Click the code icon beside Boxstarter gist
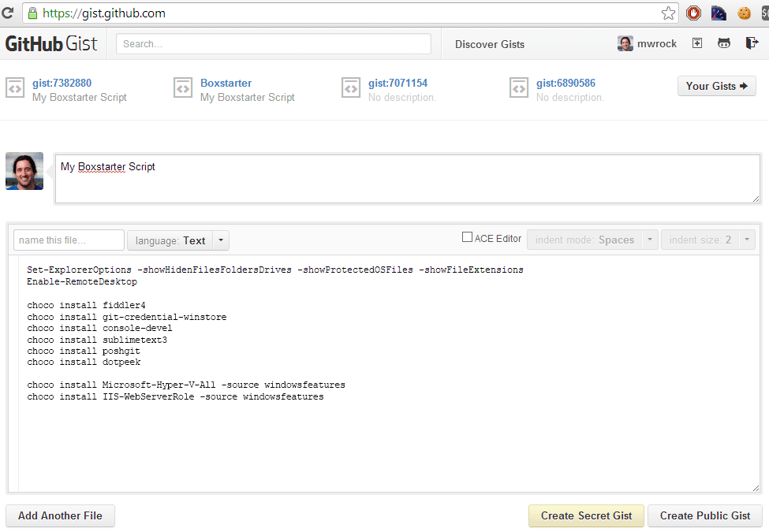Viewport: 769px width, 532px height. pos(183,88)
